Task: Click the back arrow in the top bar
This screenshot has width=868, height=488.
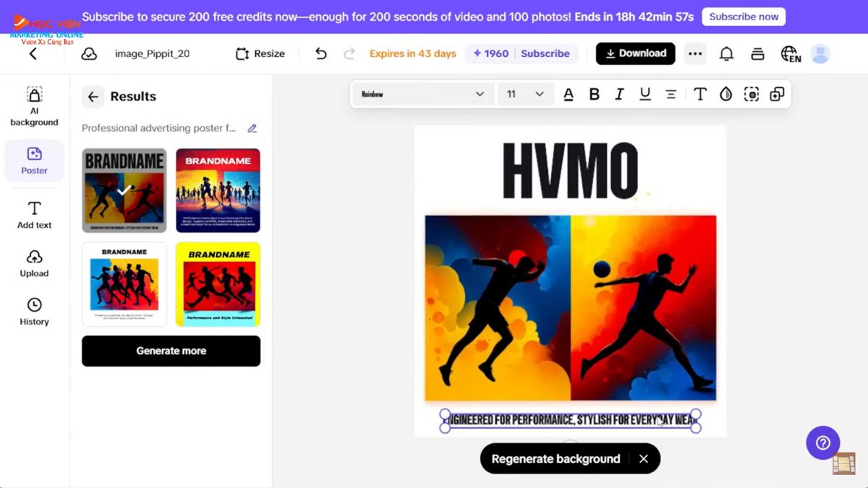Action: tap(33, 54)
